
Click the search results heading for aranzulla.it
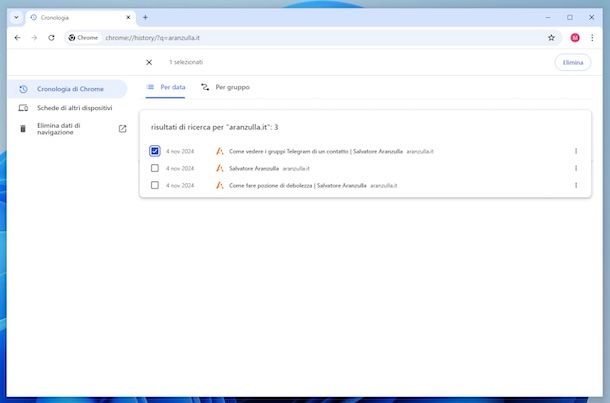(x=214, y=127)
